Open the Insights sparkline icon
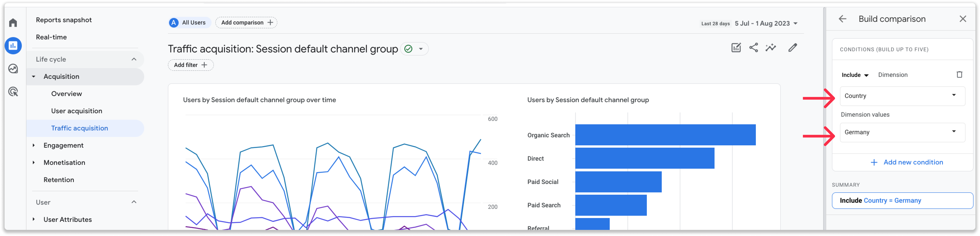Image resolution: width=980 pixels, height=236 pixels. click(770, 48)
